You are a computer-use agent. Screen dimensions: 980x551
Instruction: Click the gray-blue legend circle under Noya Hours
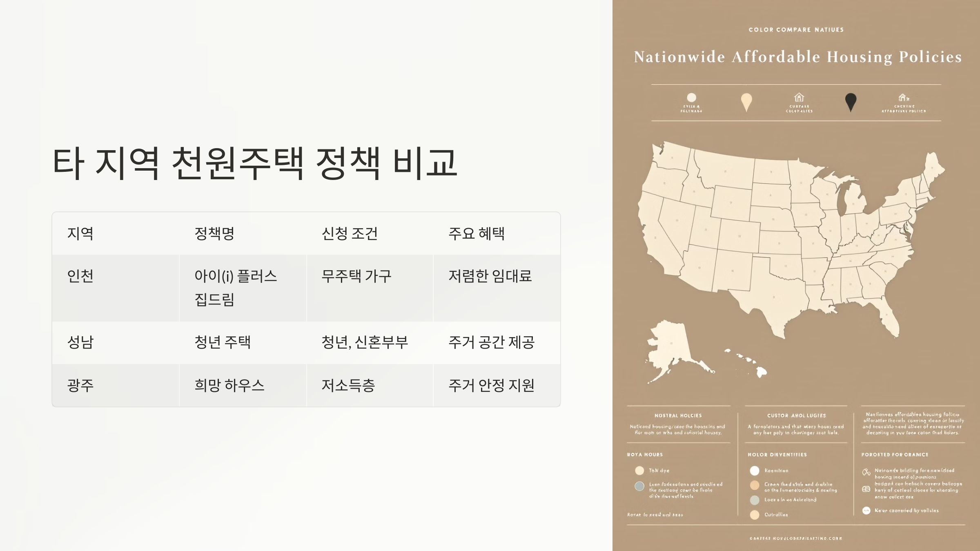click(639, 486)
